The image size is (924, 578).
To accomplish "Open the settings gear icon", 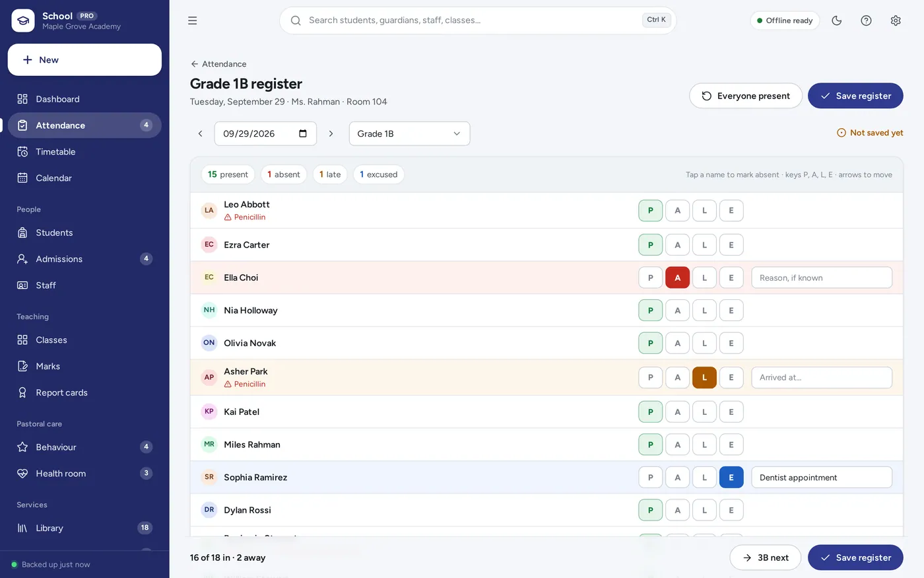I will 896,20.
